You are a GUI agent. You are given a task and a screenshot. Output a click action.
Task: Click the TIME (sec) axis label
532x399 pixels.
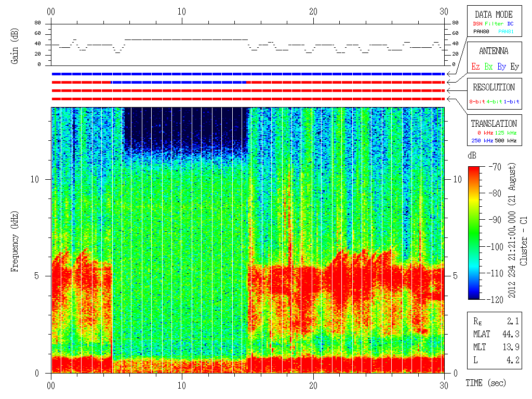tap(485, 383)
